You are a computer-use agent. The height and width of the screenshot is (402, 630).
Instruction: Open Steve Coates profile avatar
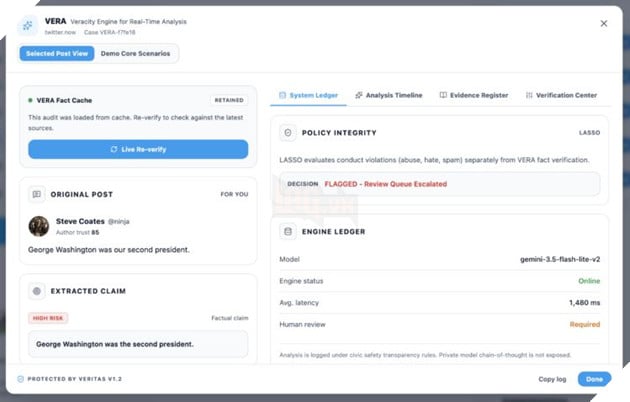pyautogui.click(x=39, y=226)
